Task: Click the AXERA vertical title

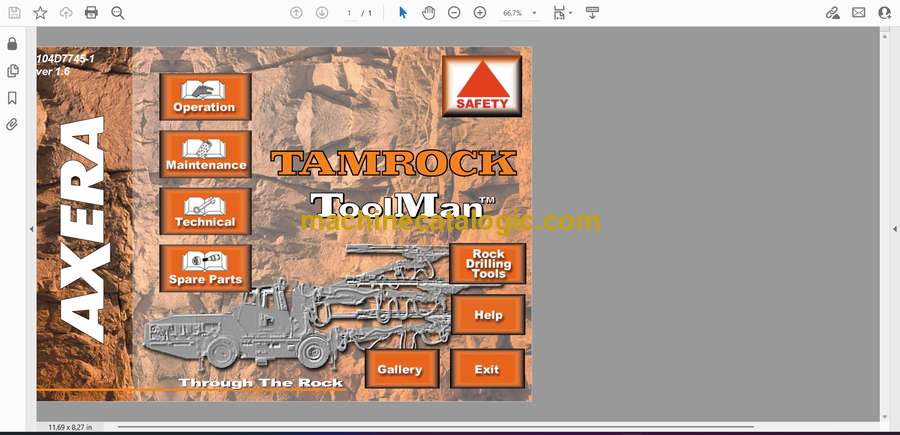Action: pyautogui.click(x=84, y=230)
